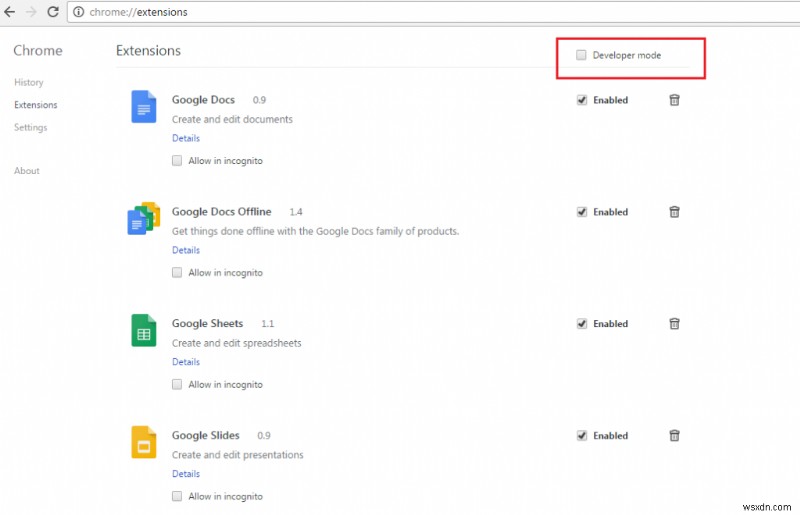Click the Google Docs extension icon
Image resolution: width=800 pixels, height=515 pixels.
143,107
